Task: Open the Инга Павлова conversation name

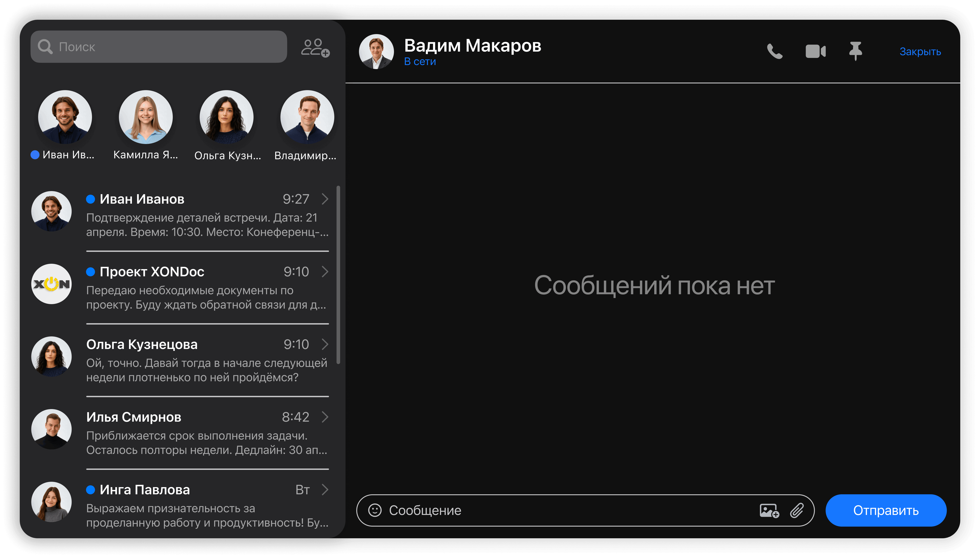Action: pos(145,490)
